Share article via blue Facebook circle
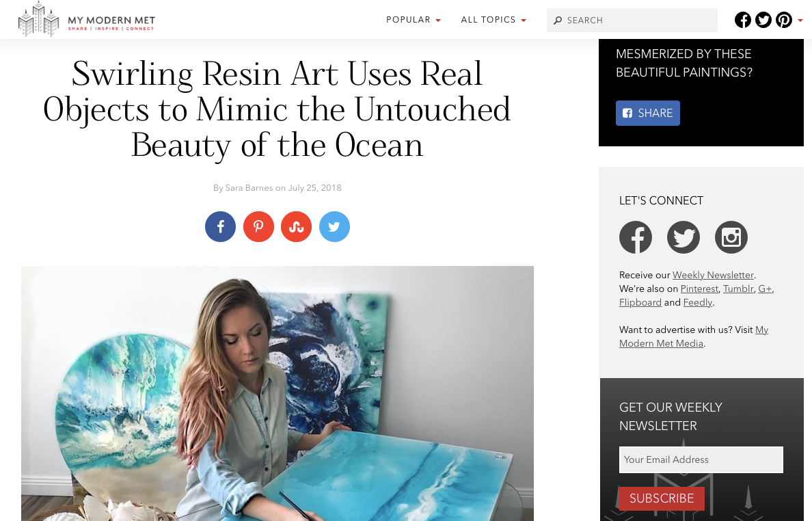The width and height of the screenshot is (812, 521). (220, 227)
